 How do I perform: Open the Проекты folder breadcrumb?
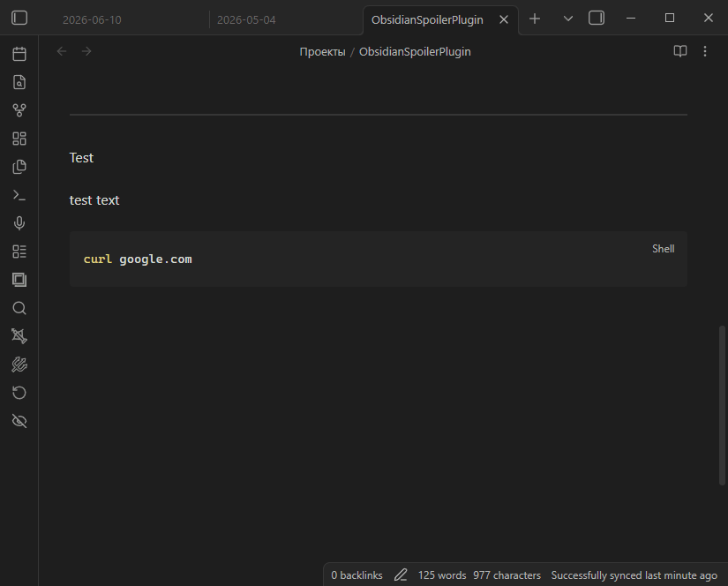(322, 51)
